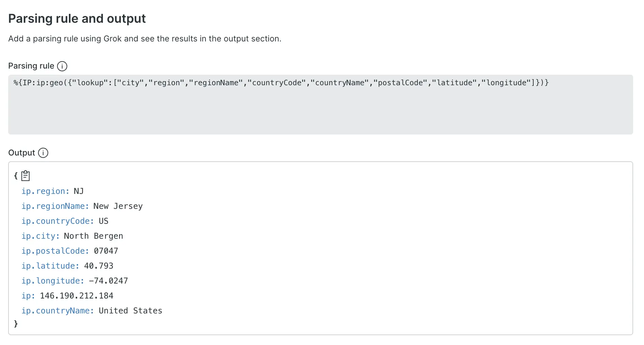644x345 pixels.
Task: Click the United States country value
Action: pos(130,311)
